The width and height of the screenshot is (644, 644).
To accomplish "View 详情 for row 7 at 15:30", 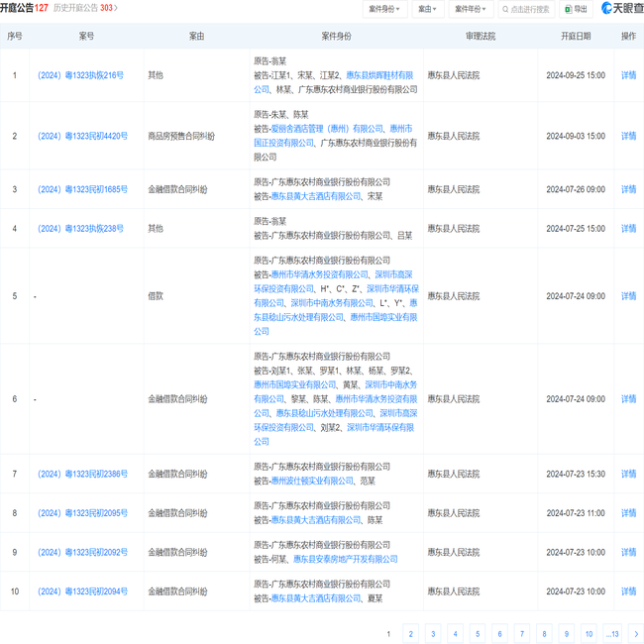I will [628, 474].
